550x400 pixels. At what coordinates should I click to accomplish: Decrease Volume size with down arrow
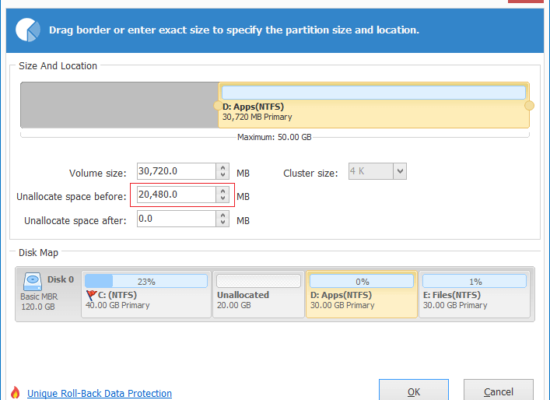[x=223, y=175]
